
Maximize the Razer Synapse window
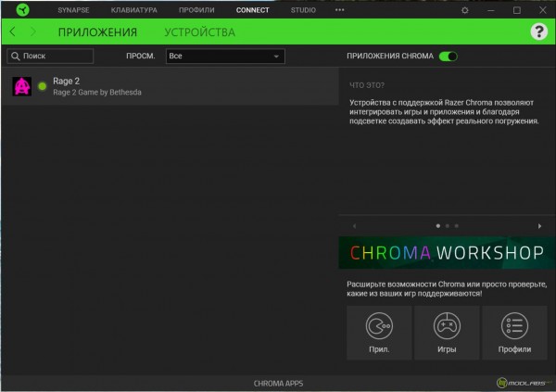pos(517,10)
